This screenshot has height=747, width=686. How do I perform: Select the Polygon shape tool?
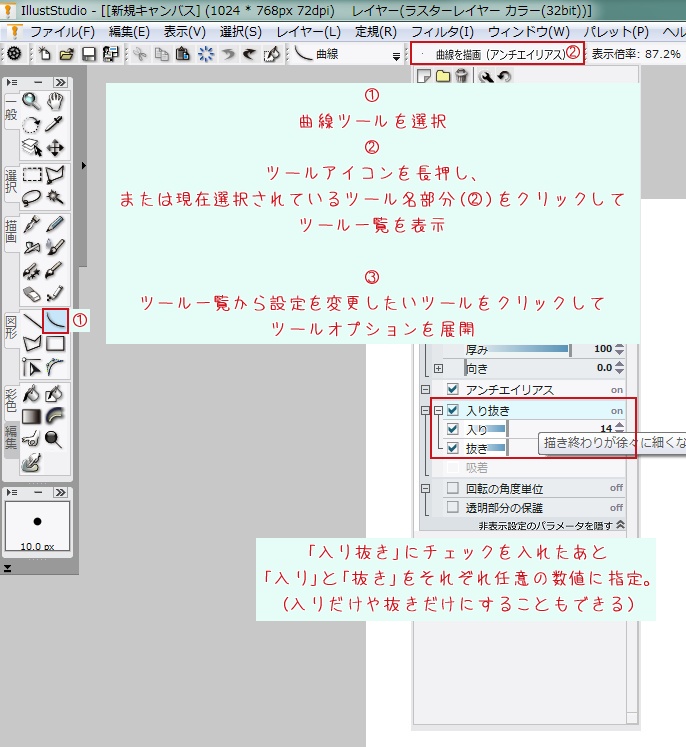click(x=31, y=343)
